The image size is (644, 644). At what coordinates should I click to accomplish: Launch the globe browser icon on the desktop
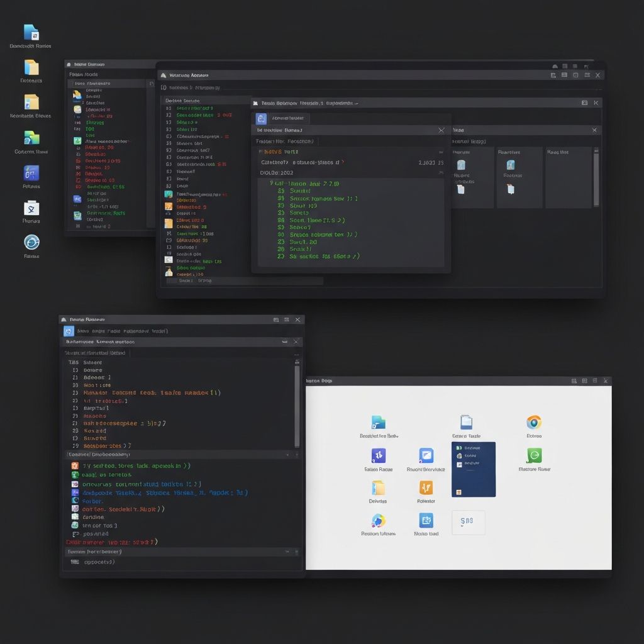click(31, 242)
